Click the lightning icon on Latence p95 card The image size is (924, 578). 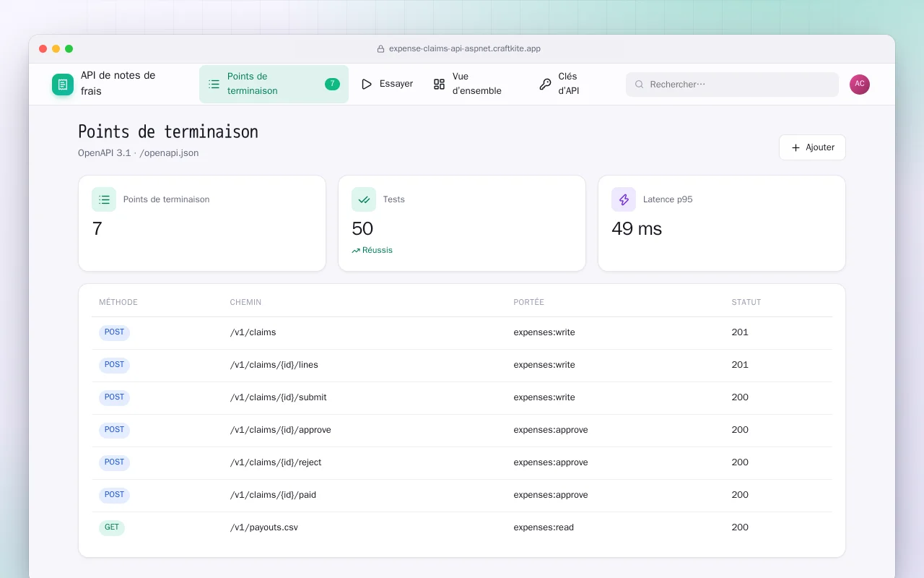tap(624, 199)
